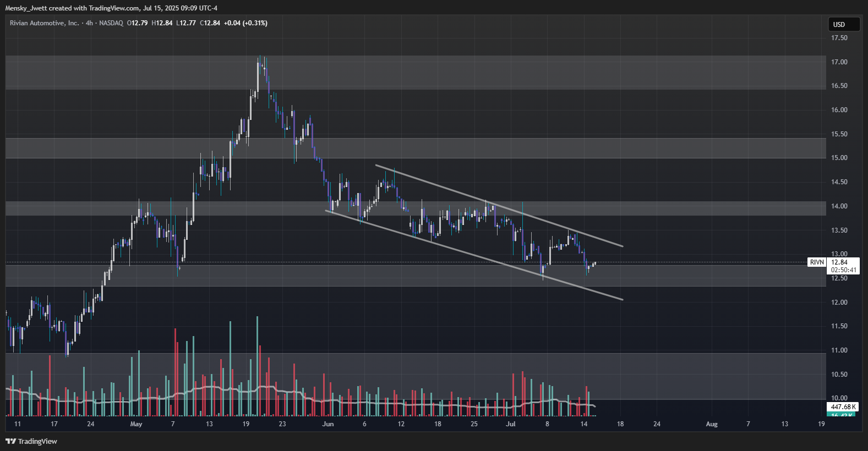This screenshot has width=868, height=451.
Task: Click the 17.00 price axis label
Action: pyautogui.click(x=839, y=62)
